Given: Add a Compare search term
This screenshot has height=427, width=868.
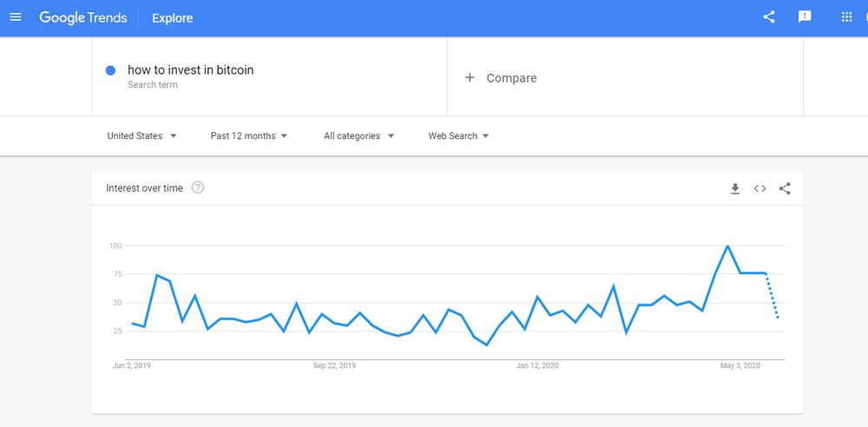Looking at the screenshot, I should [x=511, y=78].
